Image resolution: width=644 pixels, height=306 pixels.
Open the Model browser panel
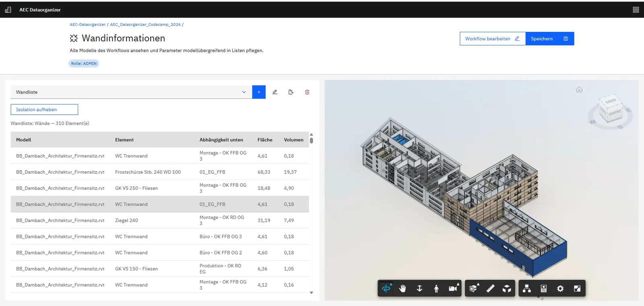click(527, 288)
